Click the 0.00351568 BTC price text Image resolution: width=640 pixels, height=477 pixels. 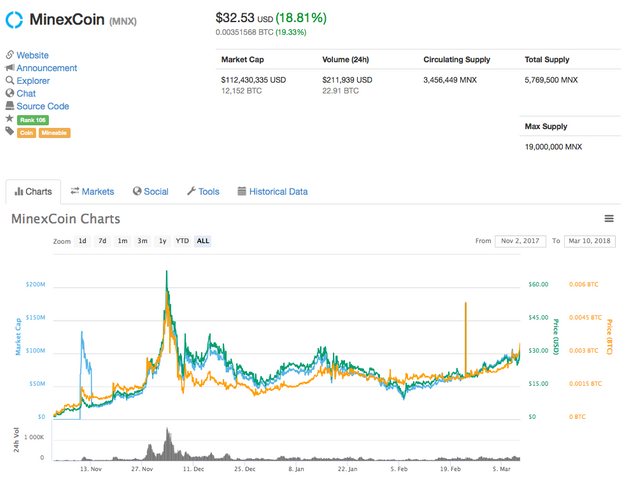(x=244, y=32)
